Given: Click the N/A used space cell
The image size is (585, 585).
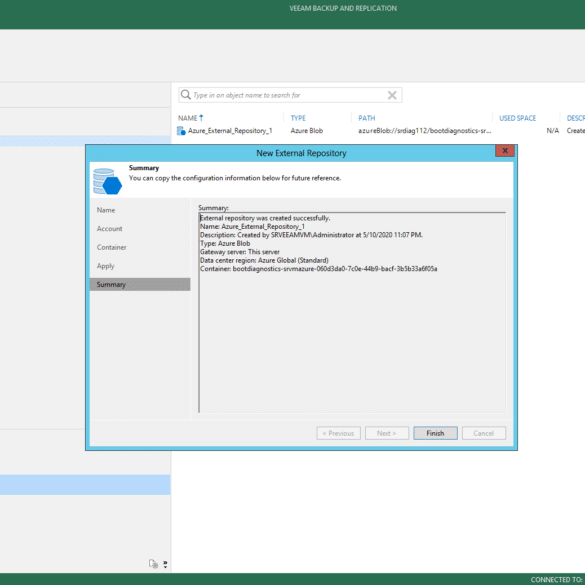Looking at the screenshot, I should coord(553,131).
